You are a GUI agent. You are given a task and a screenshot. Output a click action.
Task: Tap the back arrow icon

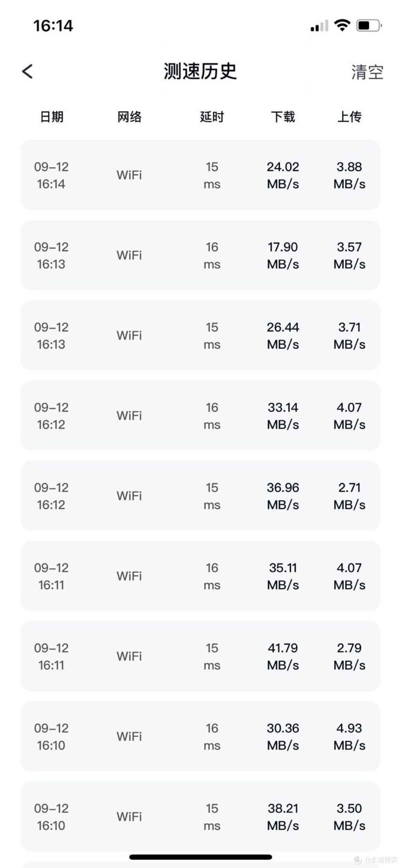point(27,71)
